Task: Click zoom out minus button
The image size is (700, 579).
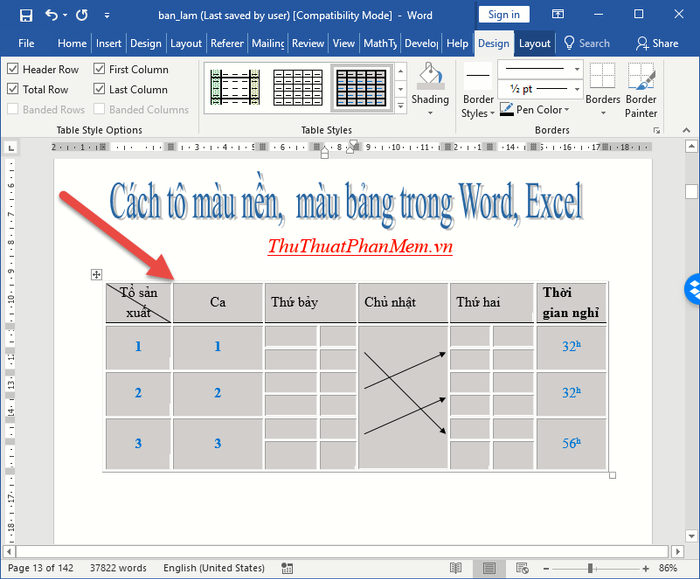Action: pyautogui.click(x=546, y=568)
